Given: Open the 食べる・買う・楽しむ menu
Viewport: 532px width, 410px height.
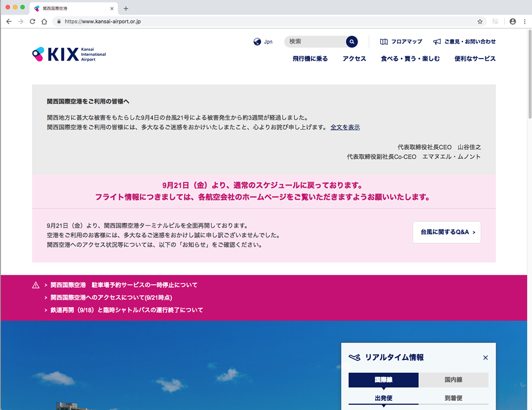Looking at the screenshot, I should pos(410,59).
